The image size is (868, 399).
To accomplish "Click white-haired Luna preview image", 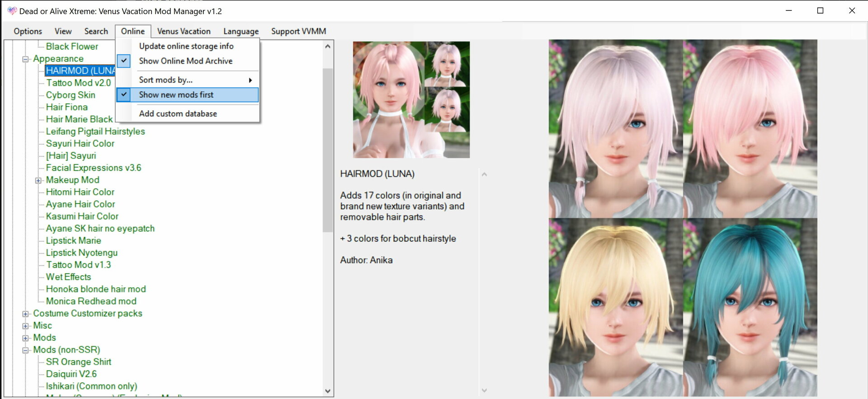I will pos(616,129).
